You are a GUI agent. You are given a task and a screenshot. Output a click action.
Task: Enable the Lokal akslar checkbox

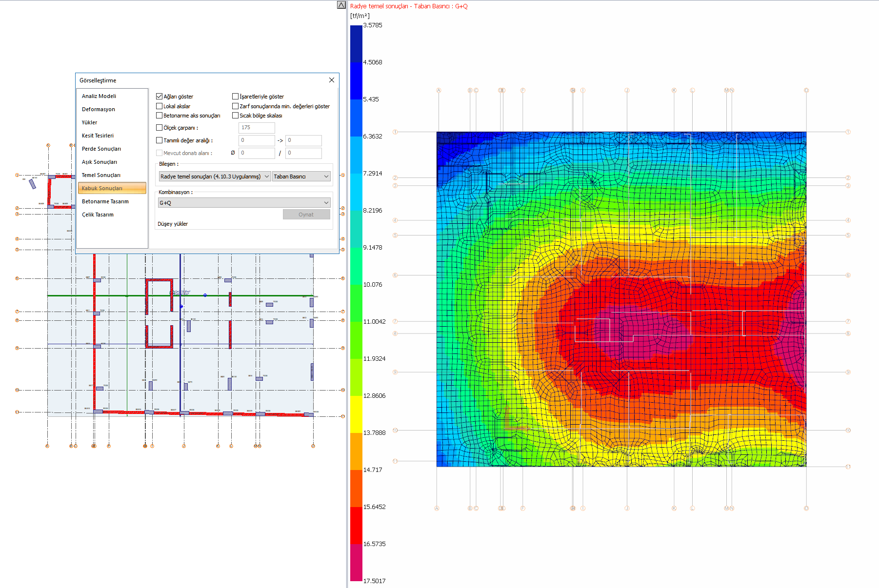coord(160,106)
